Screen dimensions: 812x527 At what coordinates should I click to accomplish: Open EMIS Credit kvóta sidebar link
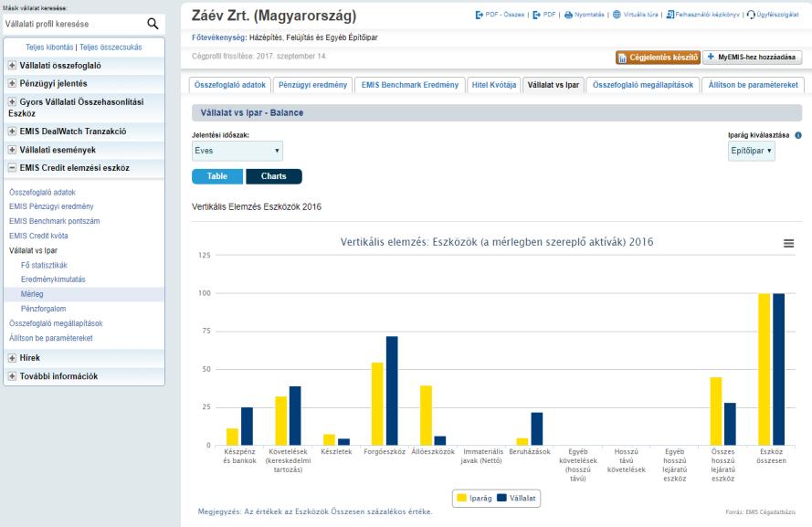point(38,236)
